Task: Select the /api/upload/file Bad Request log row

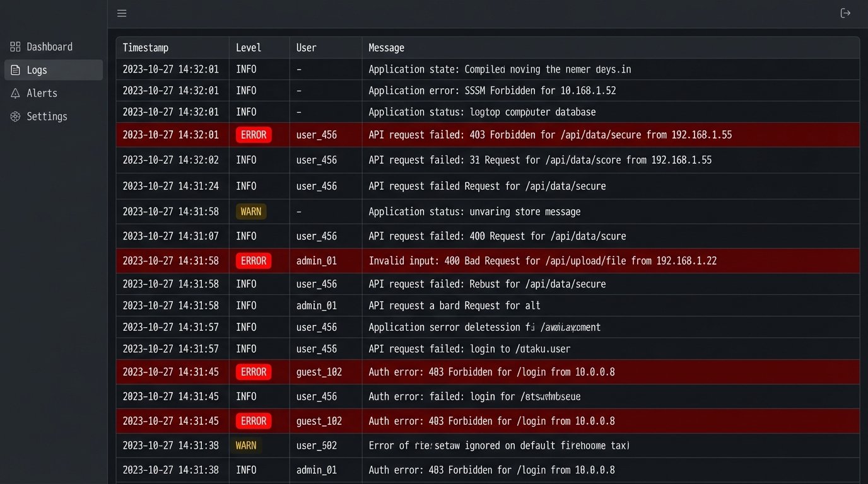Action: [542, 261]
